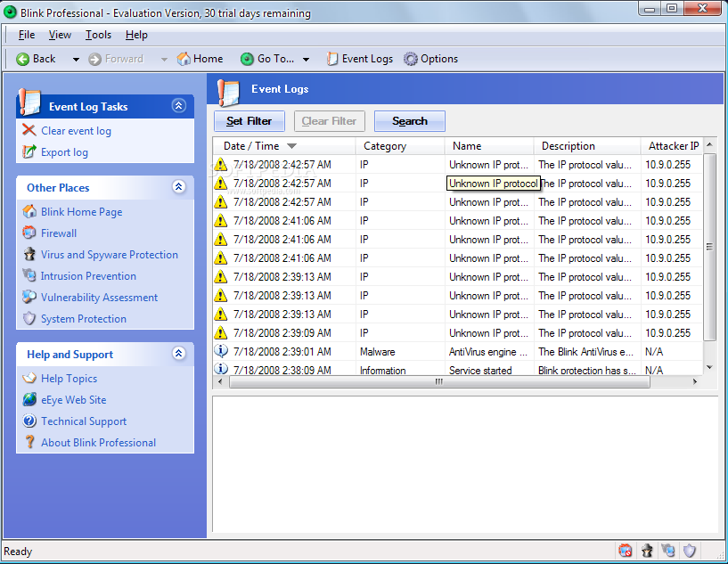The image size is (728, 564).
Task: Sort by the Name column header
Action: (489, 146)
